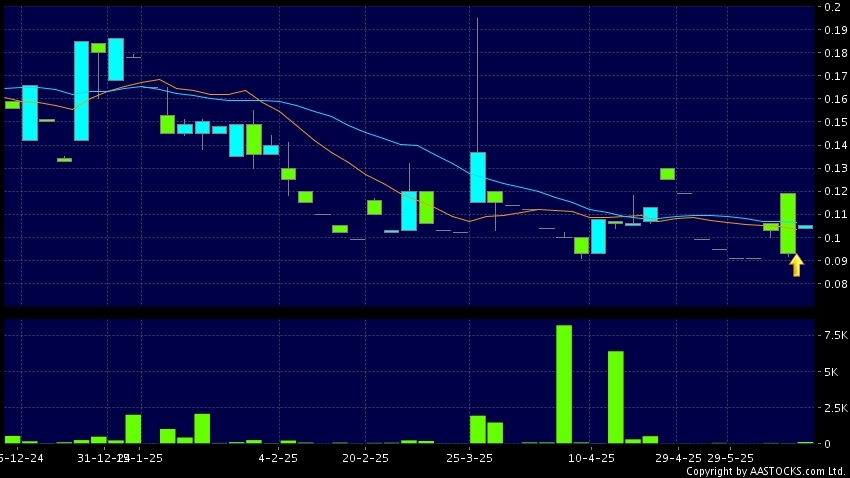The image size is (850, 478).
Task: Click the tall cyan candle reaching 0.185 near 31-12-24
Action: pyautogui.click(x=81, y=91)
